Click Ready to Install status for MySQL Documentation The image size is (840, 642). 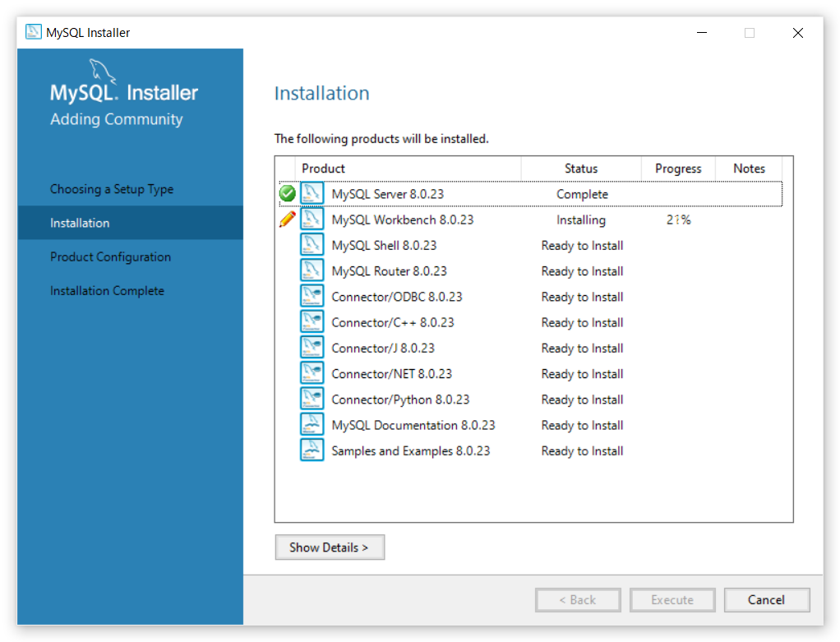(582, 426)
